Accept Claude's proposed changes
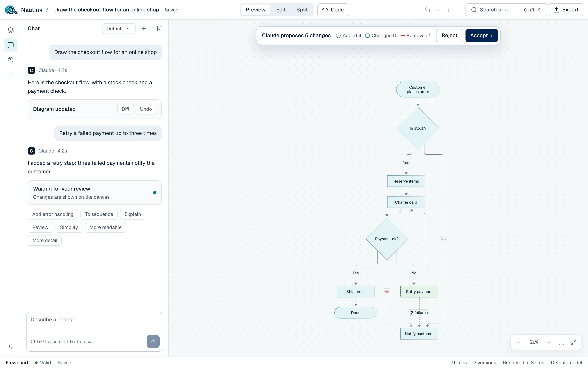 click(x=482, y=36)
